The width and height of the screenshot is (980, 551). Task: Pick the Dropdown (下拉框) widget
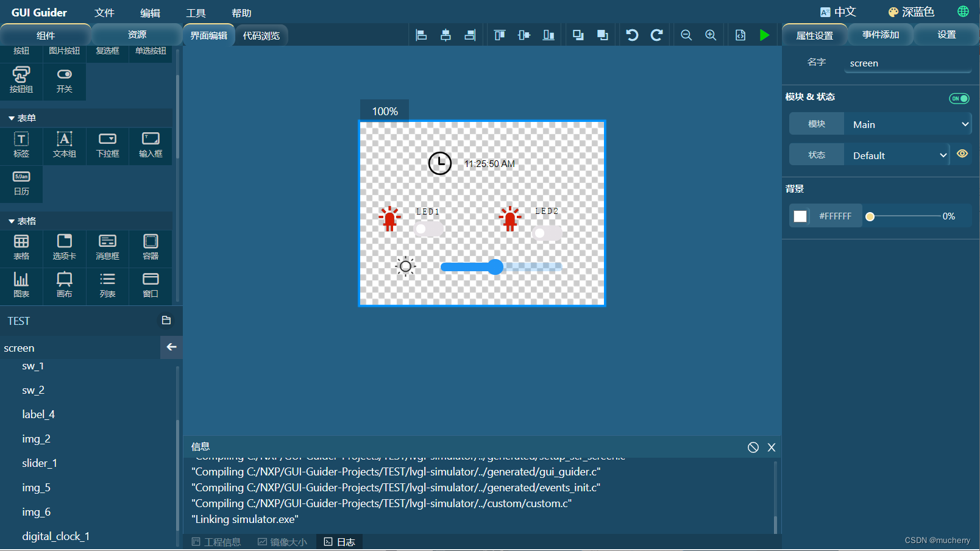point(108,145)
